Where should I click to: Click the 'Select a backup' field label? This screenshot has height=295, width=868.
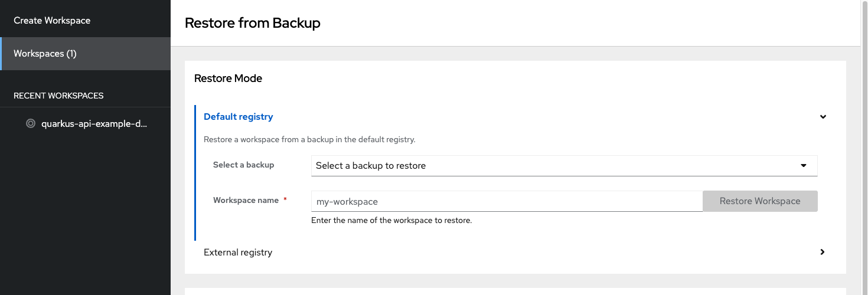click(243, 165)
